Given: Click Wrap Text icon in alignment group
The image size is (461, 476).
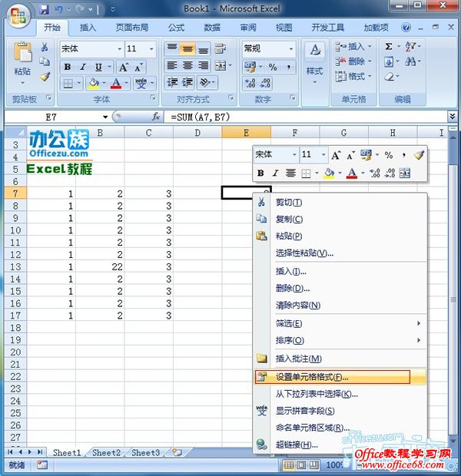Looking at the screenshot, I should pyautogui.click(x=221, y=48).
